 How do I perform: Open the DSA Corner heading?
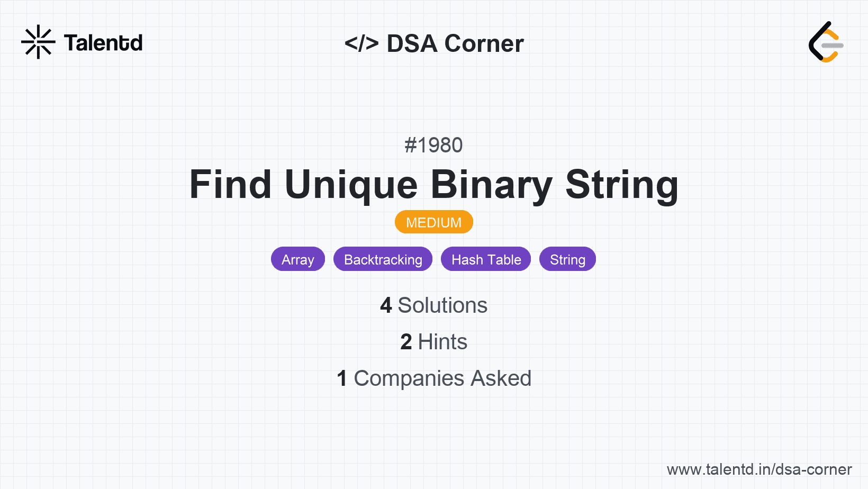[455, 43]
